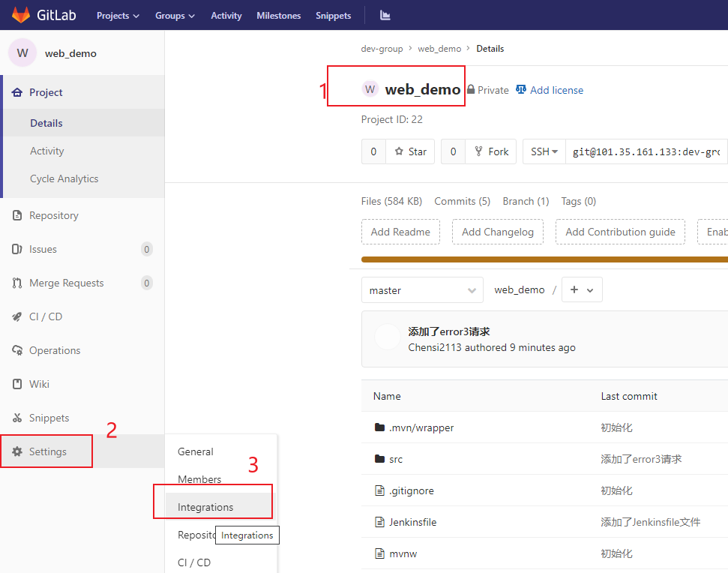Click the repository language color bar
The width and height of the screenshot is (728, 573).
tap(544, 259)
